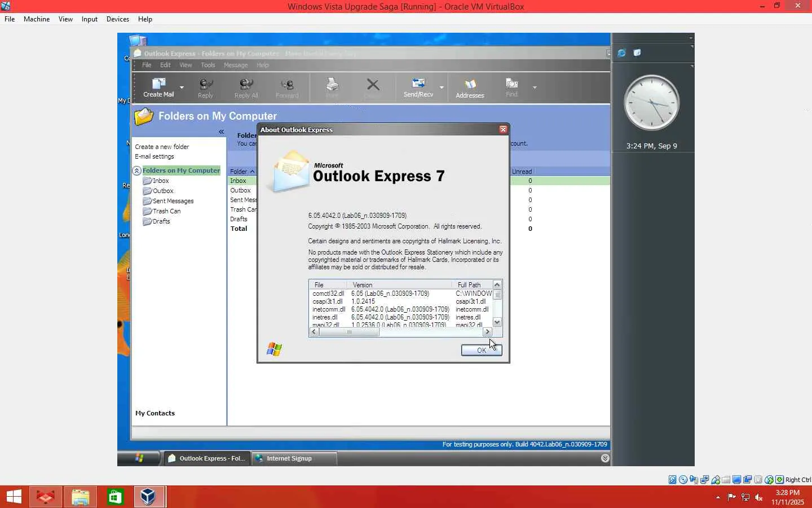The width and height of the screenshot is (812, 508).
Task: Click the analog clock in the sidebar
Action: pyautogui.click(x=651, y=103)
